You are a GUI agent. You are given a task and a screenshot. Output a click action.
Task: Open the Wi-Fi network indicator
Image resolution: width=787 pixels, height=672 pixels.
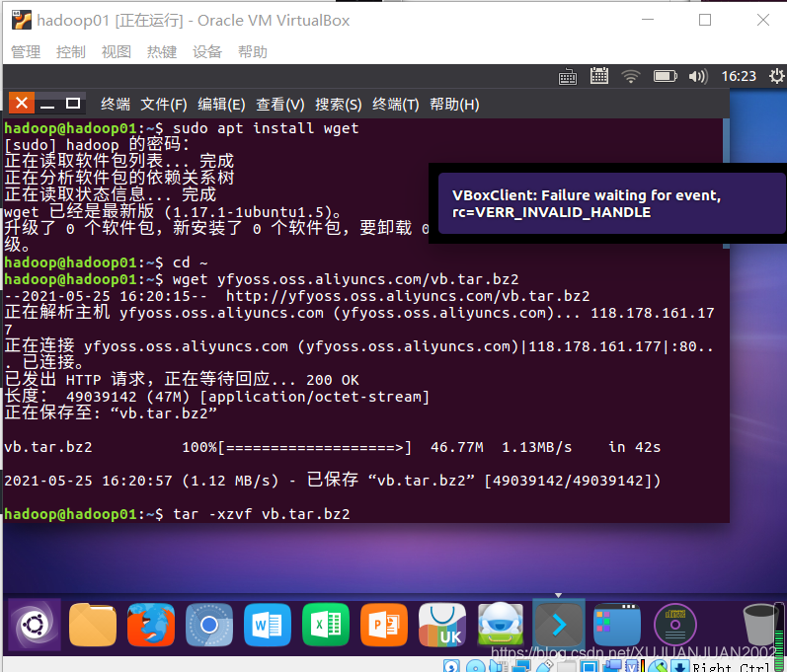click(631, 76)
